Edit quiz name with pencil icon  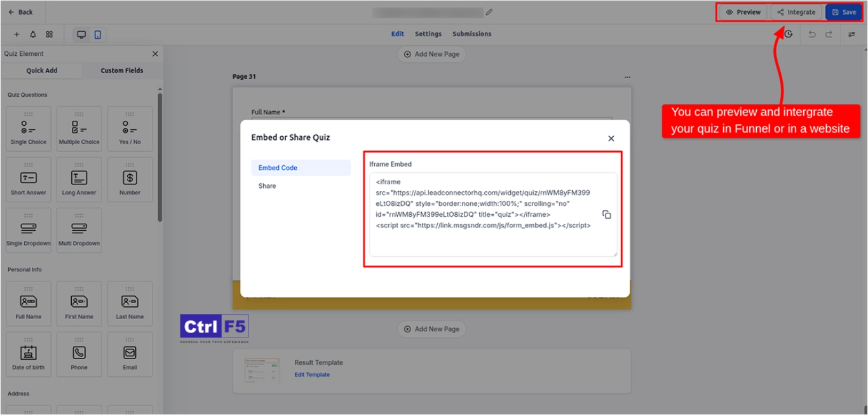point(489,12)
